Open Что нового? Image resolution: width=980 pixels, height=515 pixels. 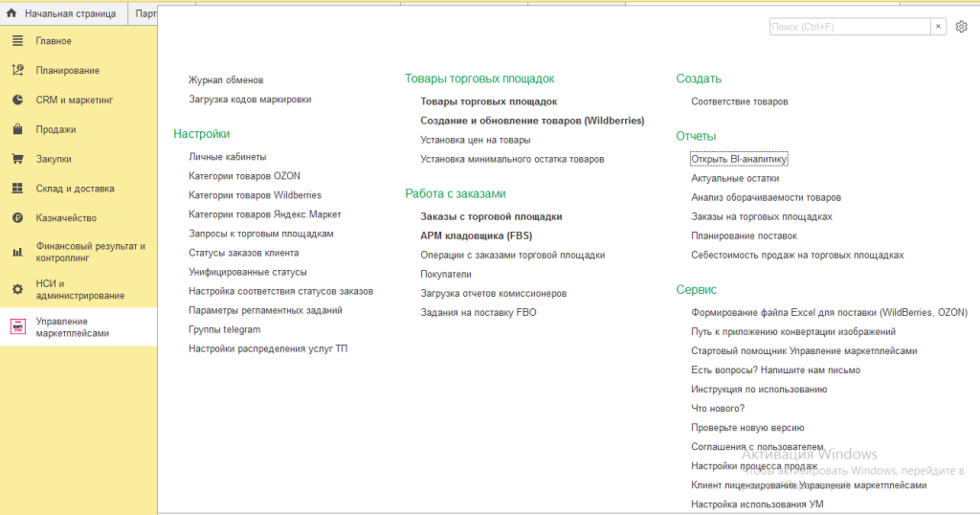click(x=718, y=408)
